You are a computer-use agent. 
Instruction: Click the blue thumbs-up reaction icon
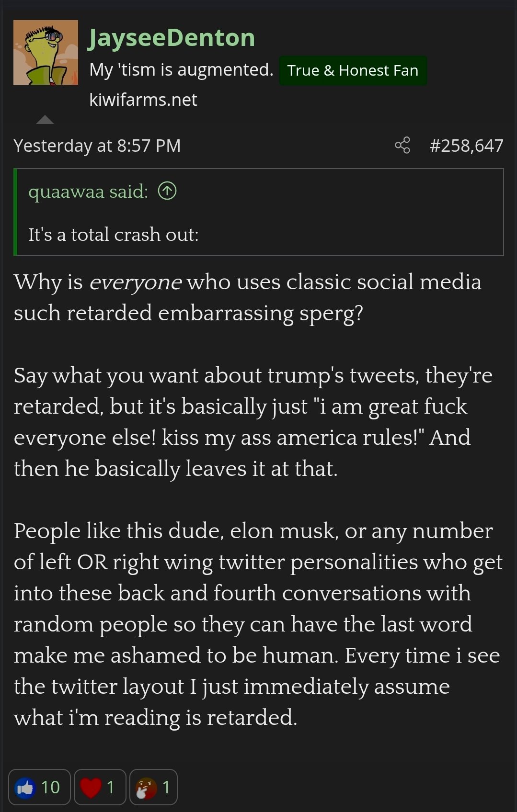25,787
